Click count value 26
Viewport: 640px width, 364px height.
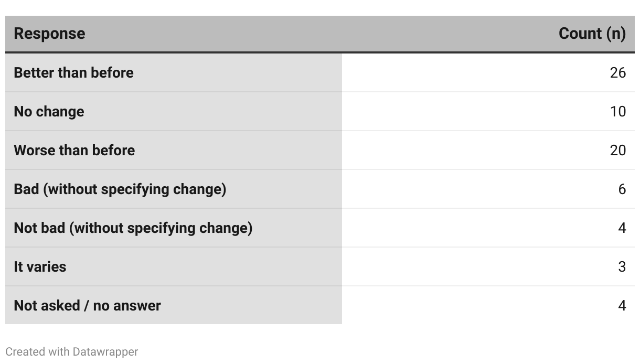(617, 72)
